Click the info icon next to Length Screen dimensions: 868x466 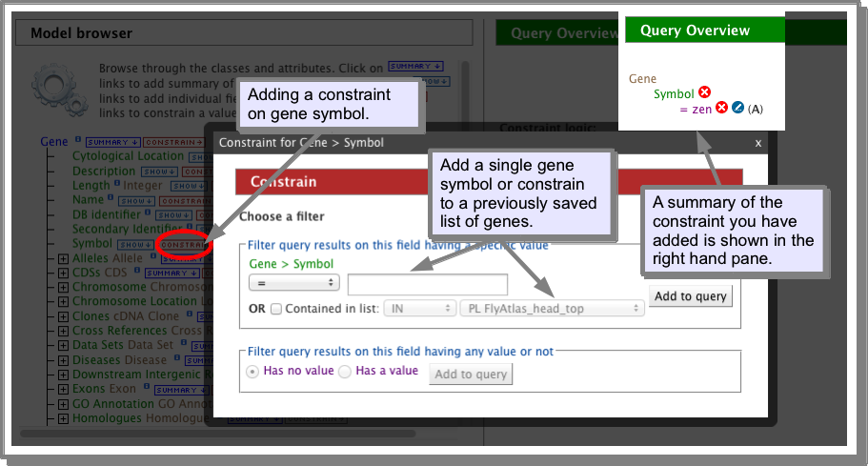[x=117, y=183]
